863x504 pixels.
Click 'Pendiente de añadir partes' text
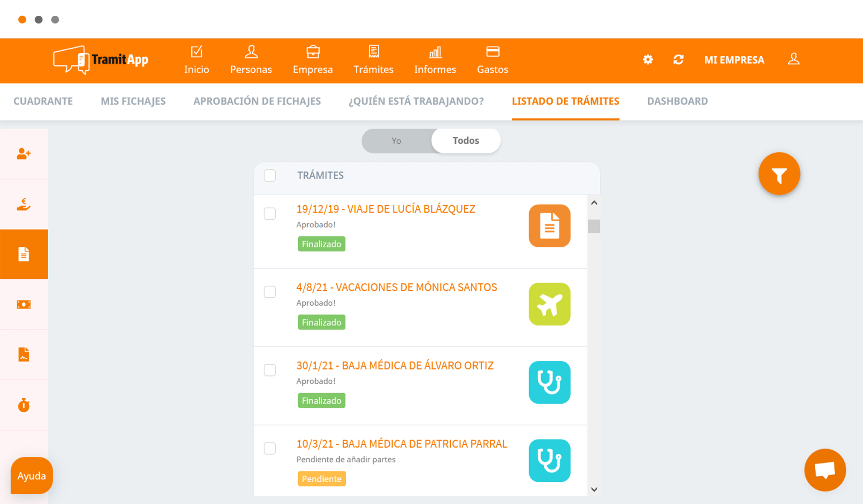(346, 460)
